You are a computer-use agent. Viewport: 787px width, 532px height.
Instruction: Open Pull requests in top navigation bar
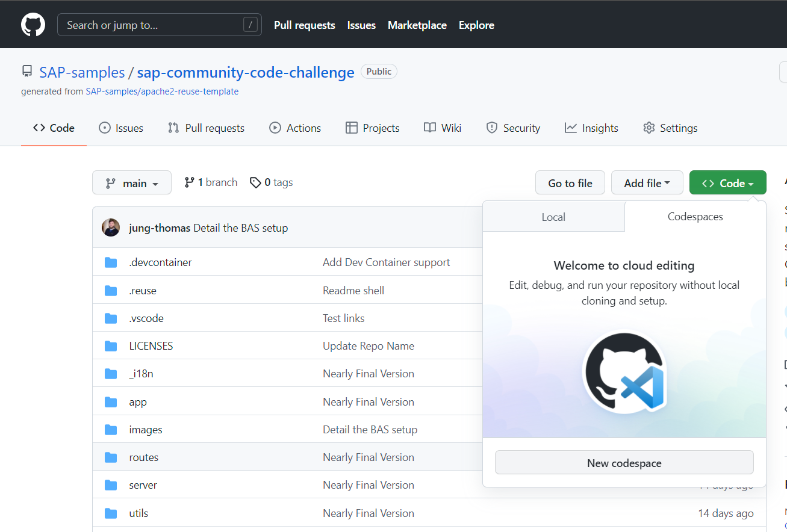pos(305,25)
